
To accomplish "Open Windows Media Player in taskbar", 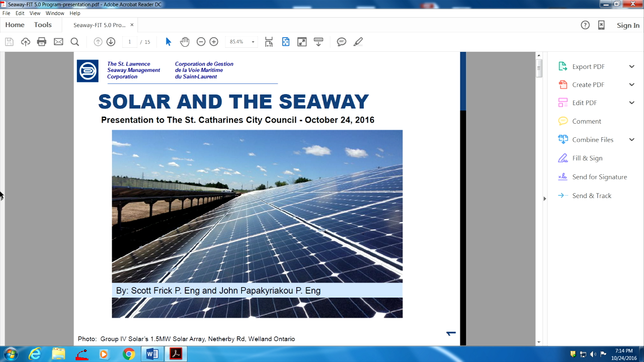I will click(105, 354).
